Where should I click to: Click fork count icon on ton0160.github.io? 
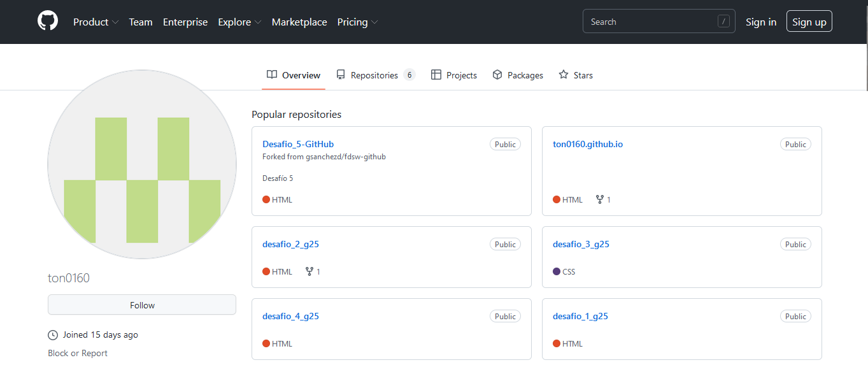tap(599, 199)
